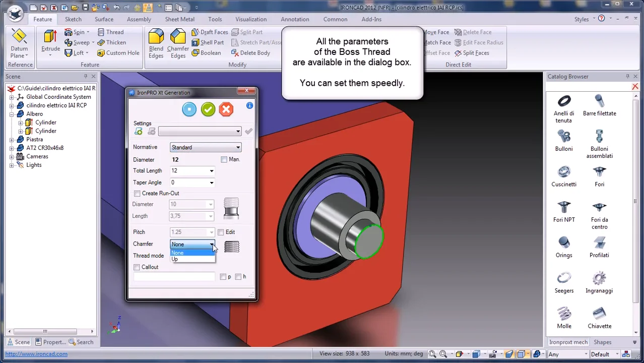This screenshot has height=363, width=644.
Task: Expand the Cameras tree node
Action: tap(12, 157)
